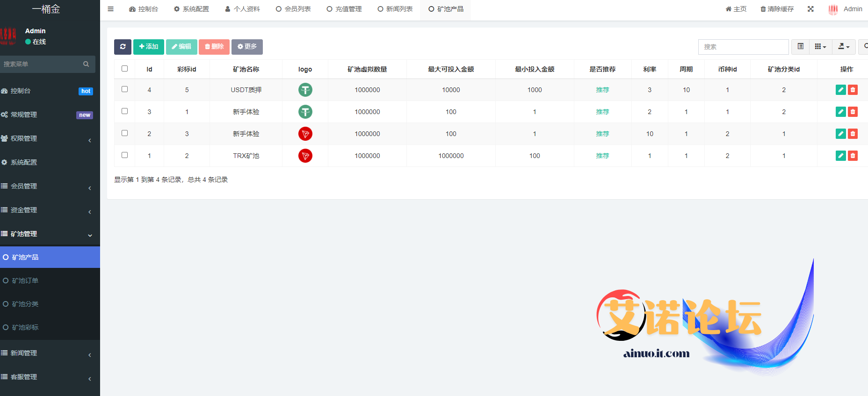
Task: Check the checkbox for row Id 1
Action: click(x=124, y=155)
